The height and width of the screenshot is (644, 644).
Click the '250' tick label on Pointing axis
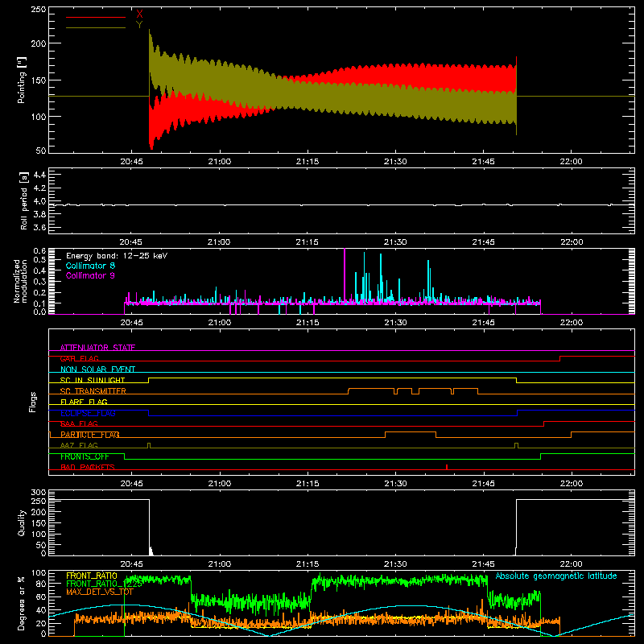(38, 9)
